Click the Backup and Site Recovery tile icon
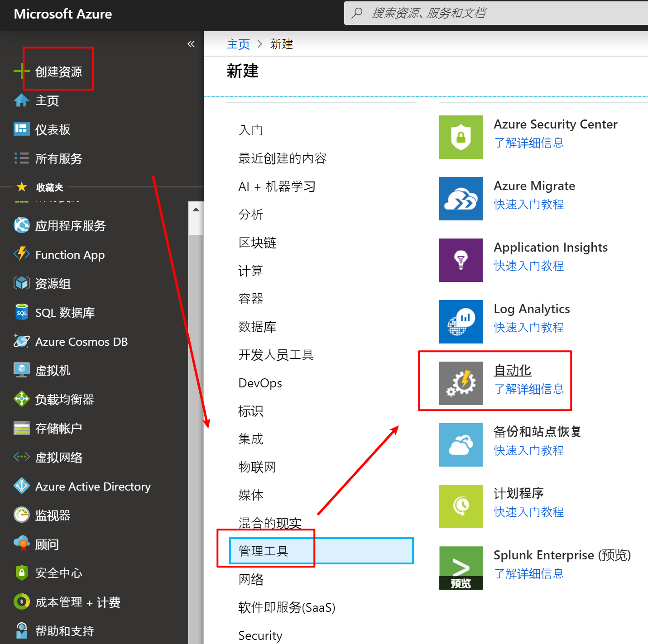The height and width of the screenshot is (644, 648). coord(461,445)
